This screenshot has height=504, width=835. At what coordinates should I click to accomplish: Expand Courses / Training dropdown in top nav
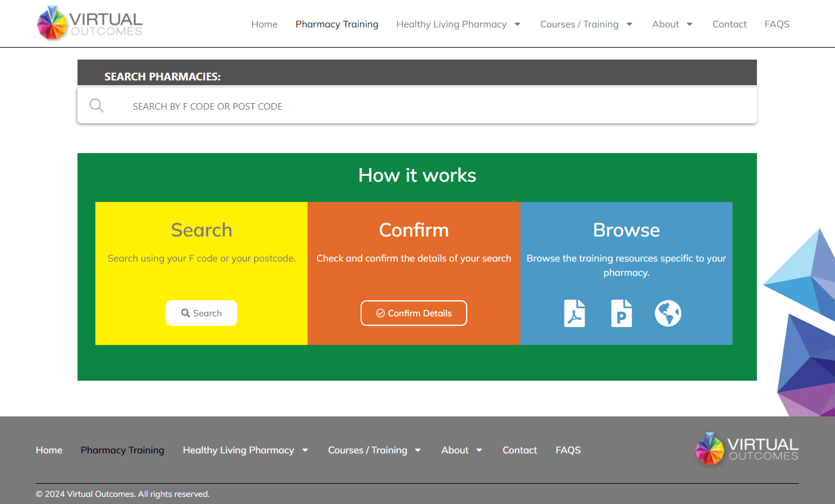[629, 24]
